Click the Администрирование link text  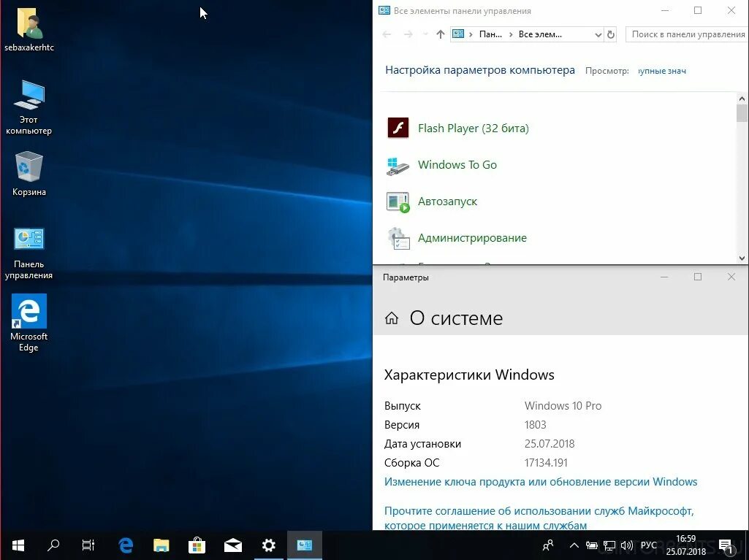[x=472, y=238]
